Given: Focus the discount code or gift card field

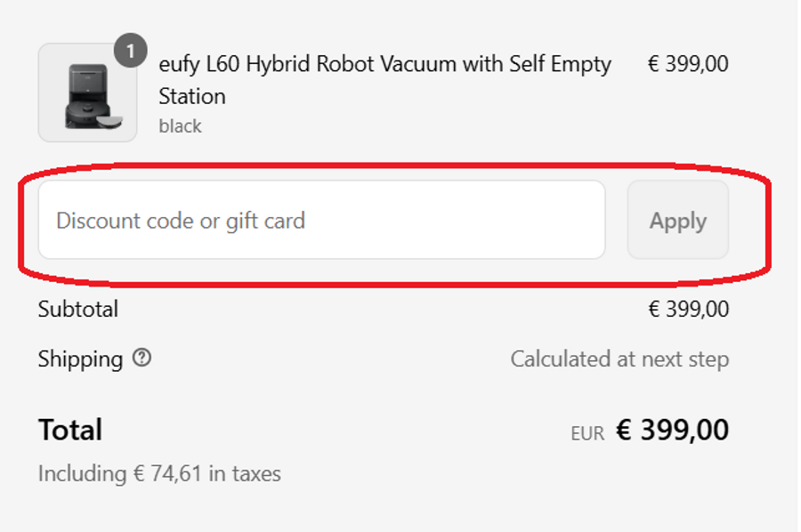Looking at the screenshot, I should pos(321,220).
